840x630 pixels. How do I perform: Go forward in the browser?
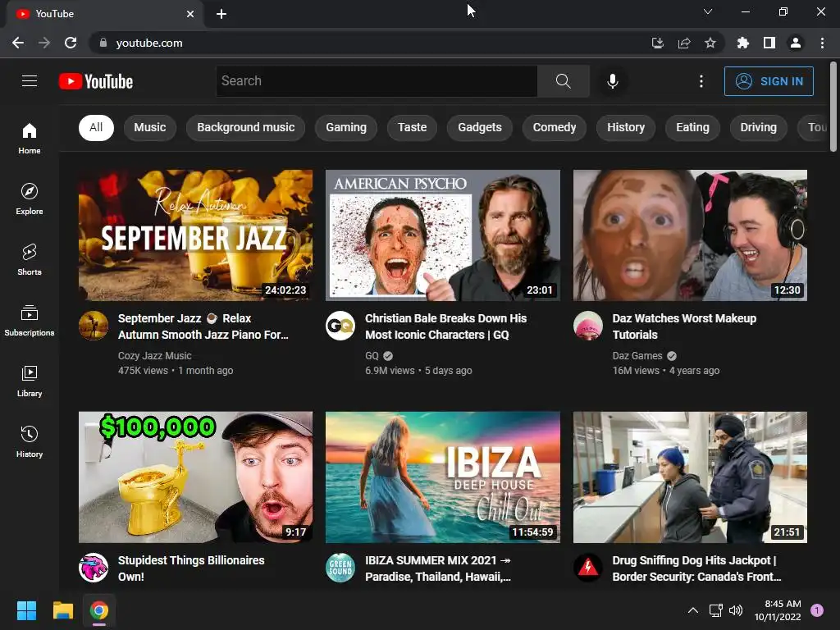coord(44,43)
